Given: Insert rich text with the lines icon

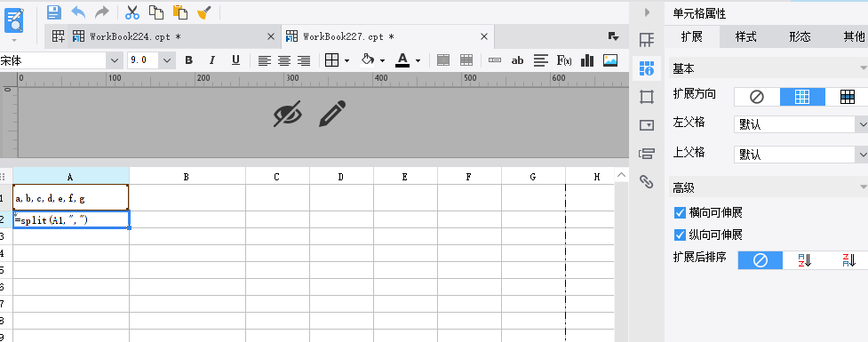Looking at the screenshot, I should point(541,60).
